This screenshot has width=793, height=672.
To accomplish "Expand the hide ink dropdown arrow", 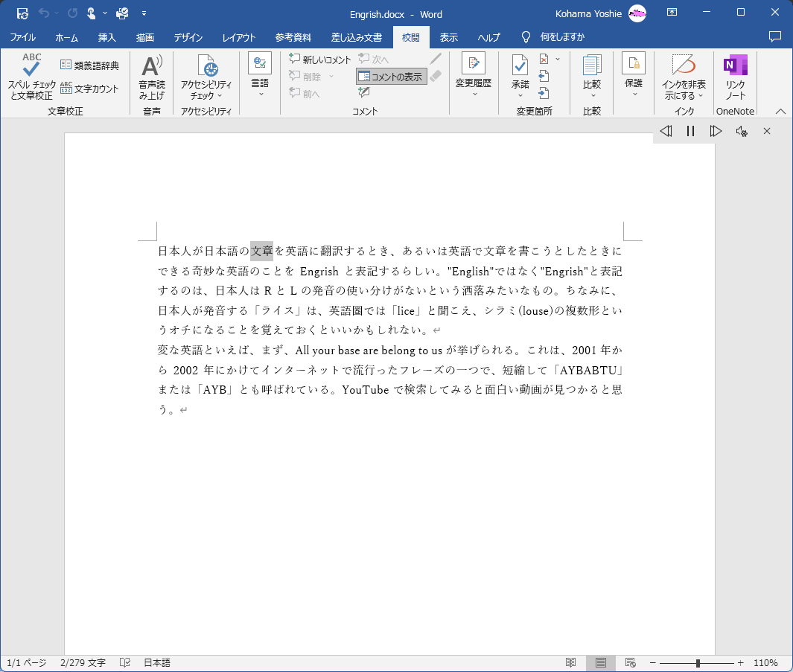I will tap(701, 95).
